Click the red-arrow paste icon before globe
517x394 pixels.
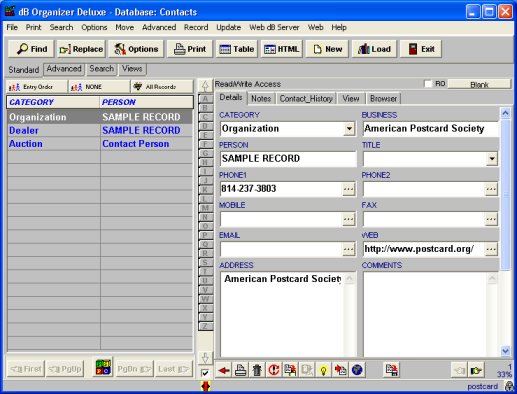(340, 370)
